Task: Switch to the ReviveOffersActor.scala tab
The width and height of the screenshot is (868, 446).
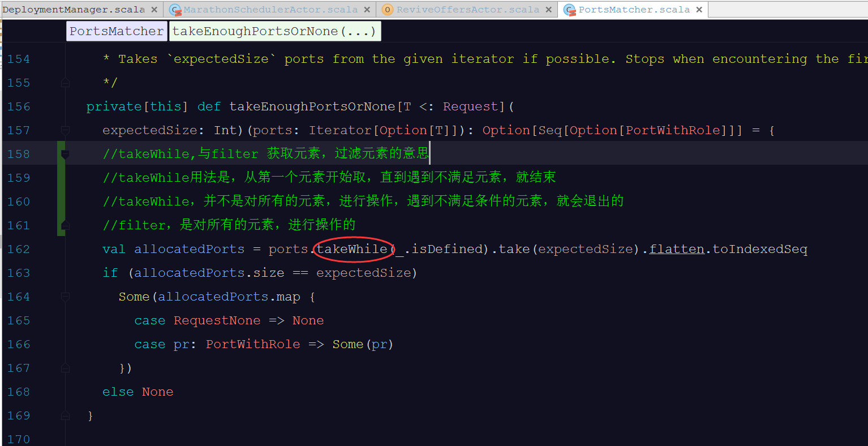Action: click(x=468, y=10)
